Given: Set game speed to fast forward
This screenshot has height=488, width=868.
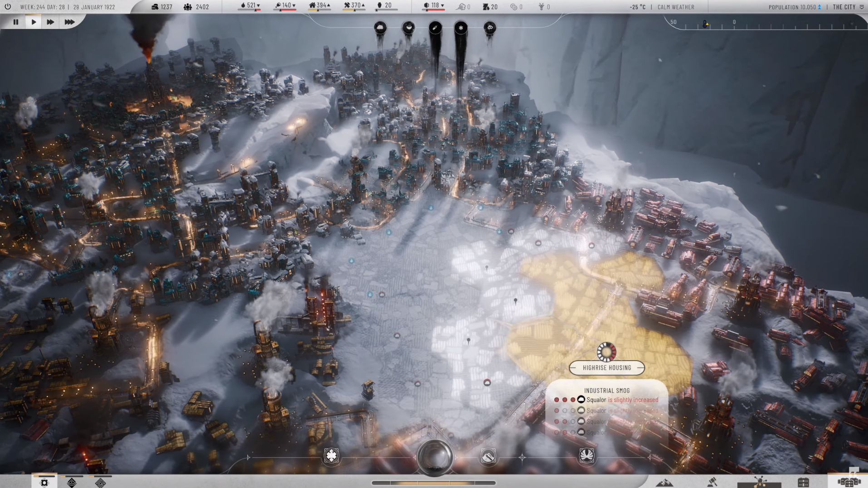Looking at the screenshot, I should tap(50, 22).
